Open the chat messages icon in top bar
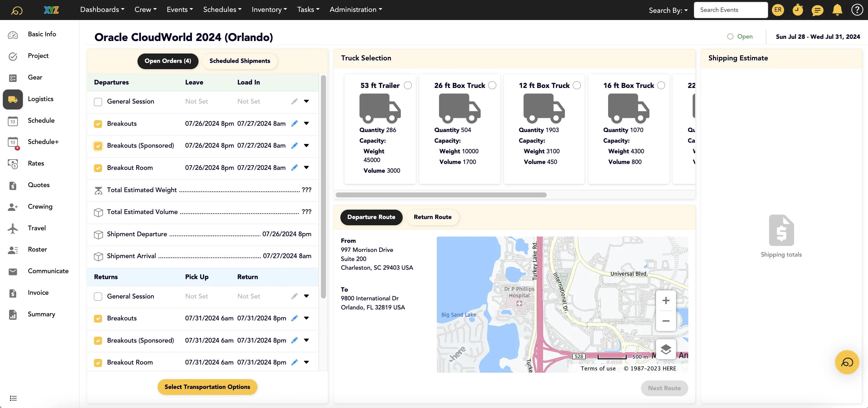Screen dimensions: 868x408 pyautogui.click(x=818, y=10)
